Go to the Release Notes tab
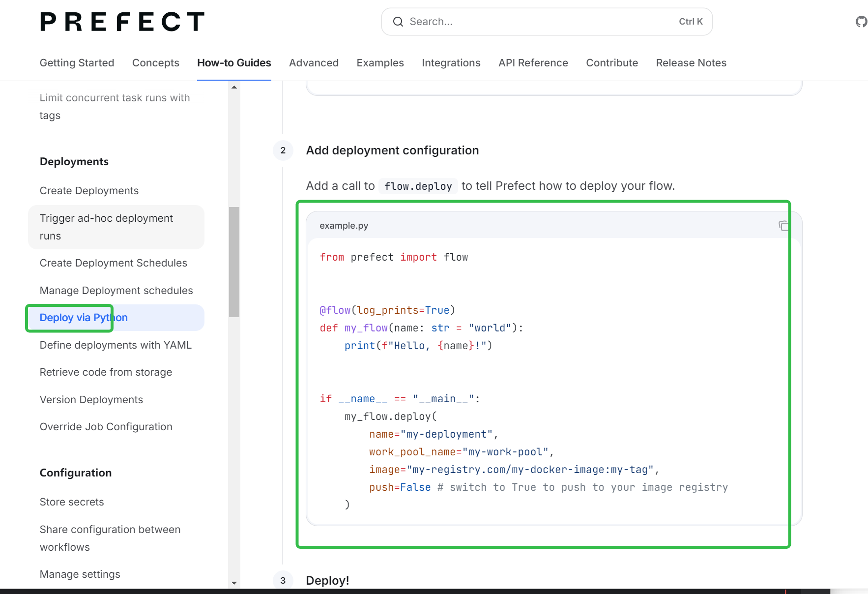868x594 pixels. tap(691, 63)
